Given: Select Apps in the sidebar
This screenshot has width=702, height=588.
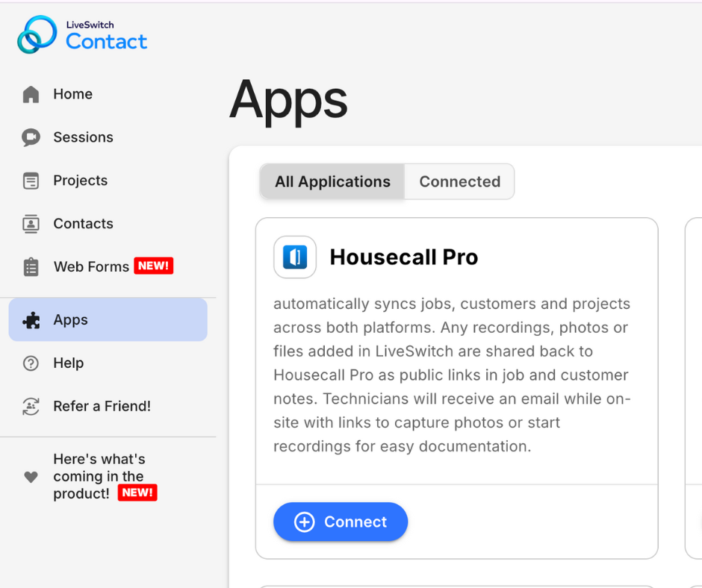Looking at the screenshot, I should point(108,320).
